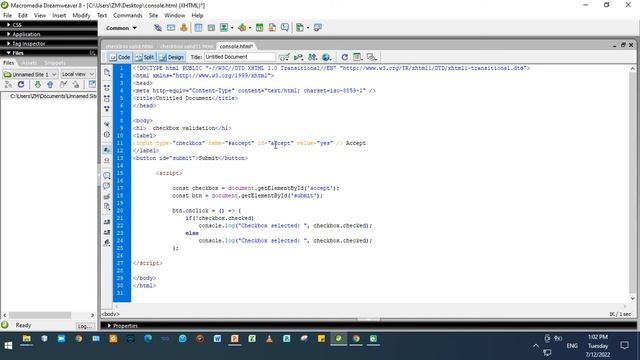The image size is (640, 360).
Task: Open the Commands menu
Action: [128, 16]
